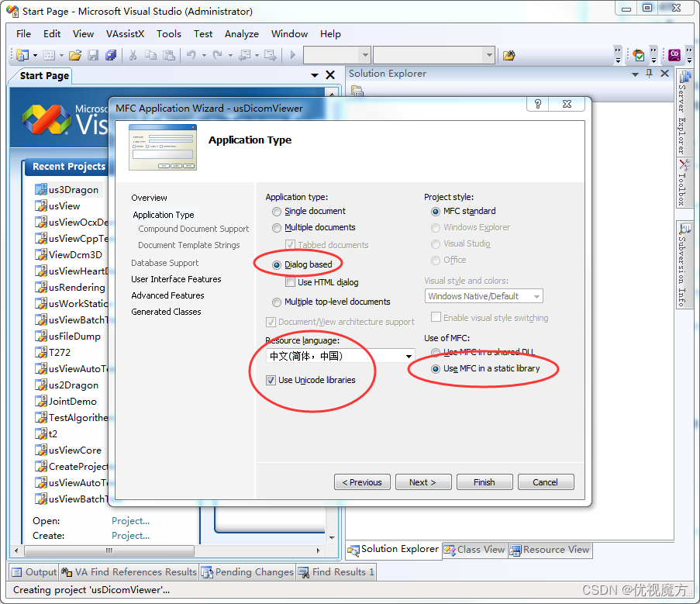The width and height of the screenshot is (700, 604).
Task: Open the VAssistX menu
Action: 125,34
